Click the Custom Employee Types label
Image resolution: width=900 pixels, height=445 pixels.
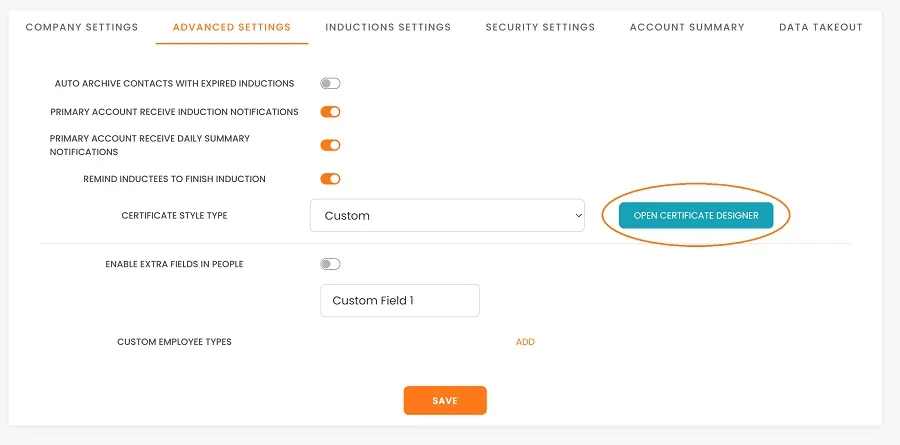click(x=174, y=342)
